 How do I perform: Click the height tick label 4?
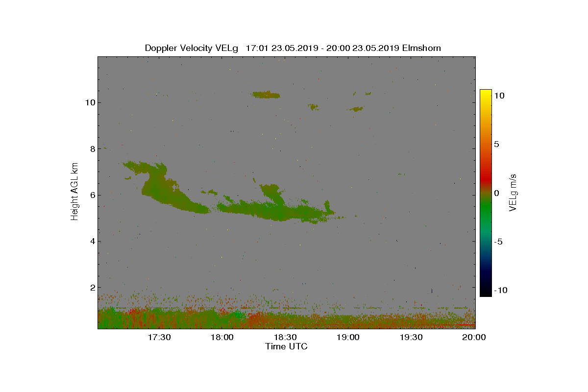coord(92,241)
